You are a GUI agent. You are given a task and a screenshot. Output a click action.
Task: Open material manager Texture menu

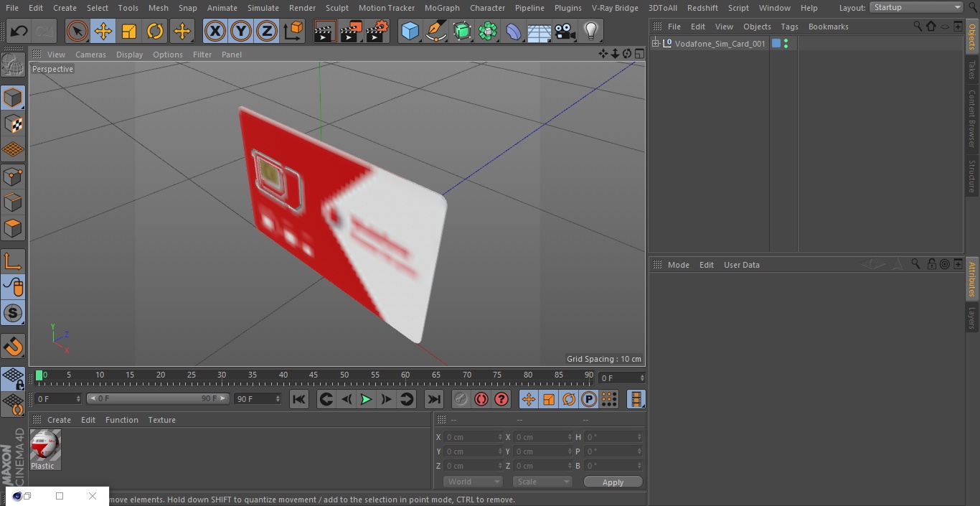pos(161,420)
